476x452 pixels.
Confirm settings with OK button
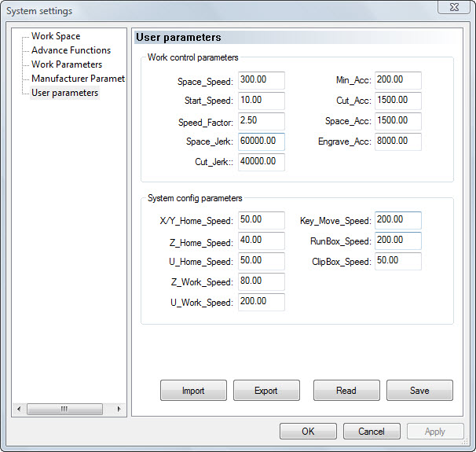tap(308, 432)
